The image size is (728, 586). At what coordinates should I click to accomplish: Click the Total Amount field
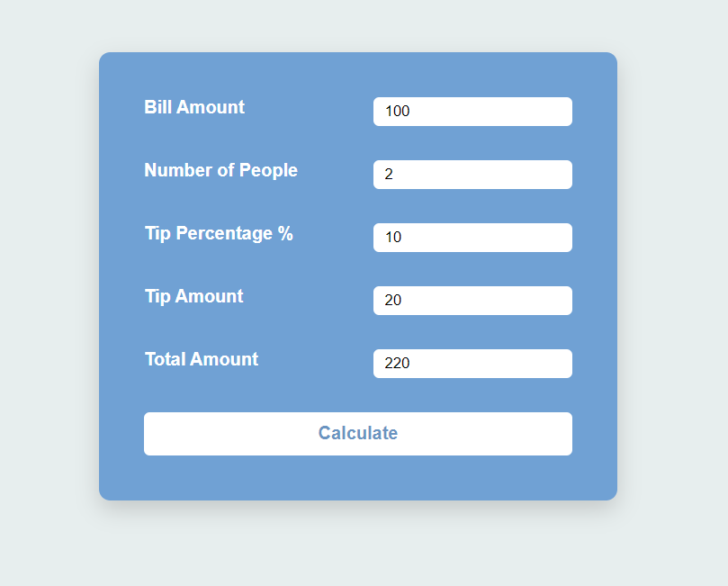click(472, 363)
